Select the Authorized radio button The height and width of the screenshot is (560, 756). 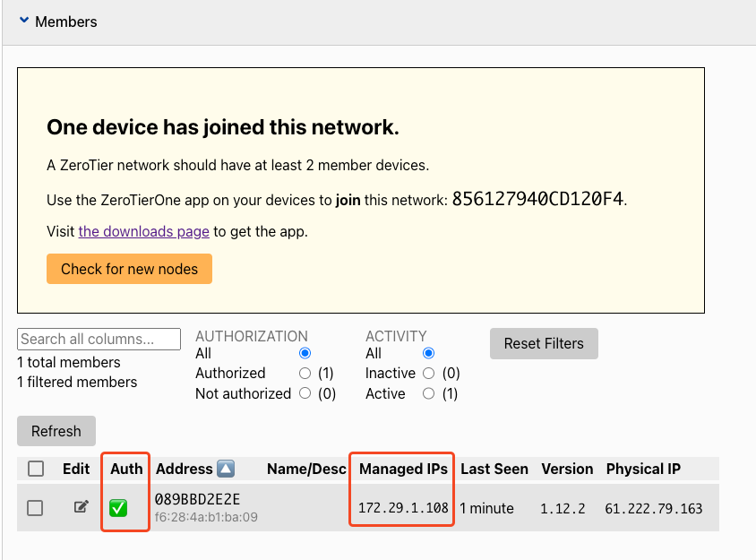[305, 373]
